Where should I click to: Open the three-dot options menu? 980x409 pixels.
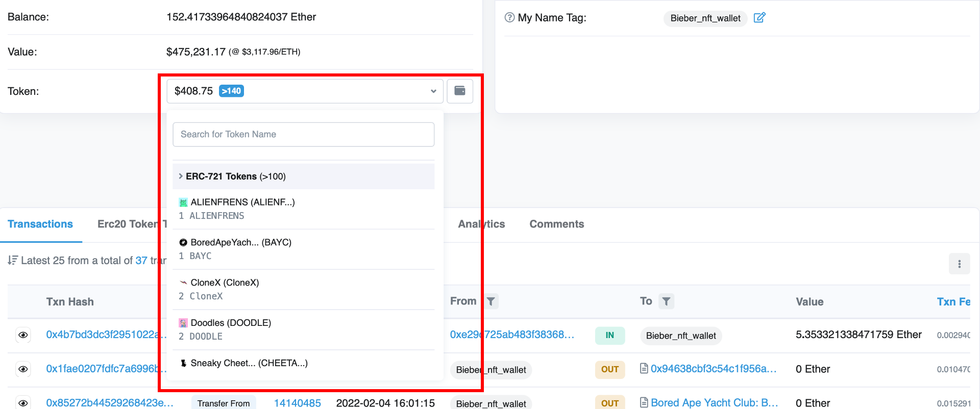click(x=960, y=264)
